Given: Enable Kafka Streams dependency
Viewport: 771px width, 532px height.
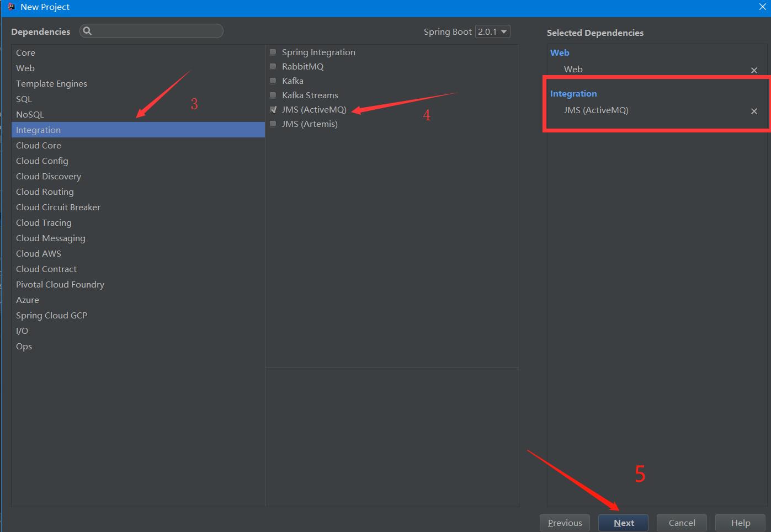Looking at the screenshot, I should pyautogui.click(x=273, y=95).
